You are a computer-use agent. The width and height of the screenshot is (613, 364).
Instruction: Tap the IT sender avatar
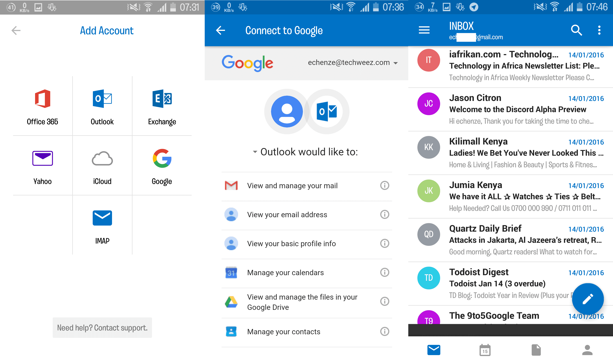click(x=428, y=60)
